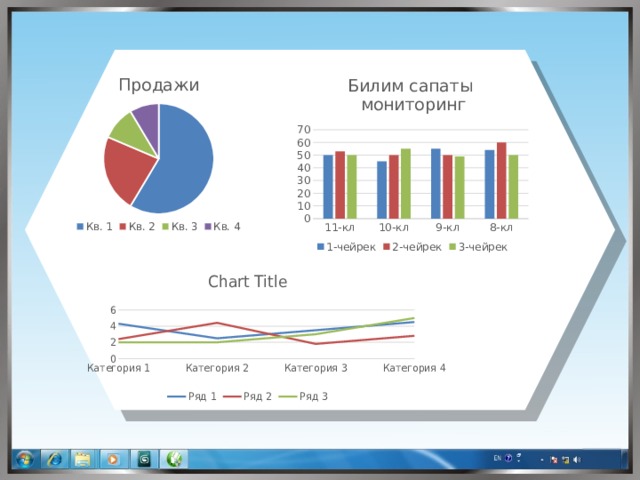This screenshot has width=640, height=480.
Task: Click the blue 1-чейрек bar for 9-кл
Action: point(436,184)
